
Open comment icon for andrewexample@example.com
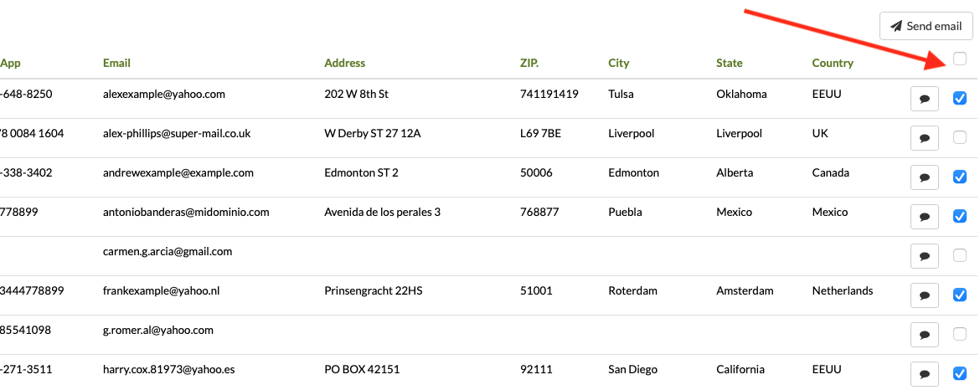tap(925, 177)
